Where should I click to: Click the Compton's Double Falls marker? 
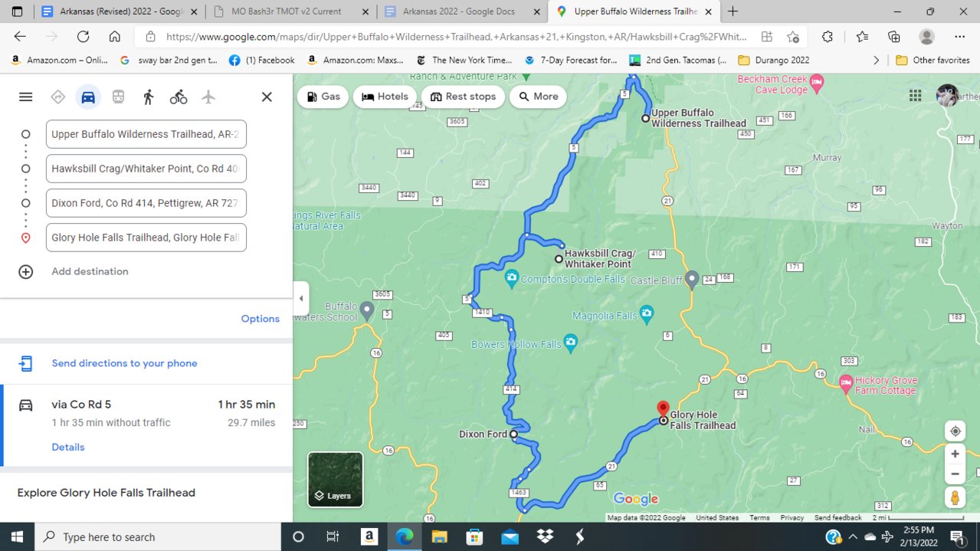point(512,280)
